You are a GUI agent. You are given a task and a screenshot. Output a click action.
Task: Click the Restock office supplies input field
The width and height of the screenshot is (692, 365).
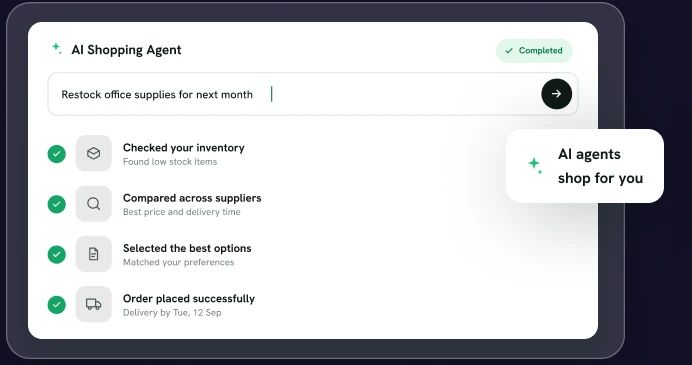[x=313, y=94]
